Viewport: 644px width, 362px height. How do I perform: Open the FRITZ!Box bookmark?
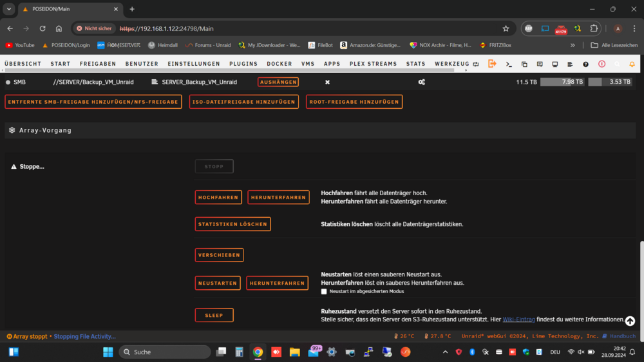click(x=495, y=45)
